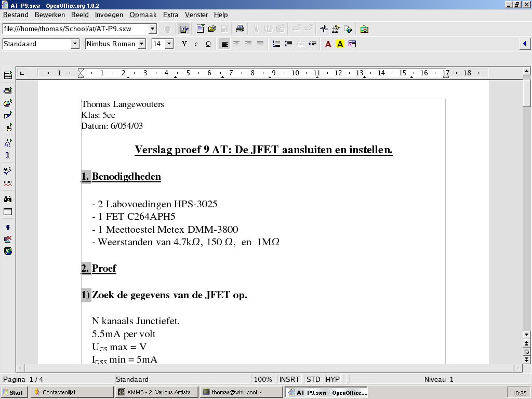Viewport: 532px width, 399px height.
Task: Increase paragraph indent
Action: pos(312,44)
